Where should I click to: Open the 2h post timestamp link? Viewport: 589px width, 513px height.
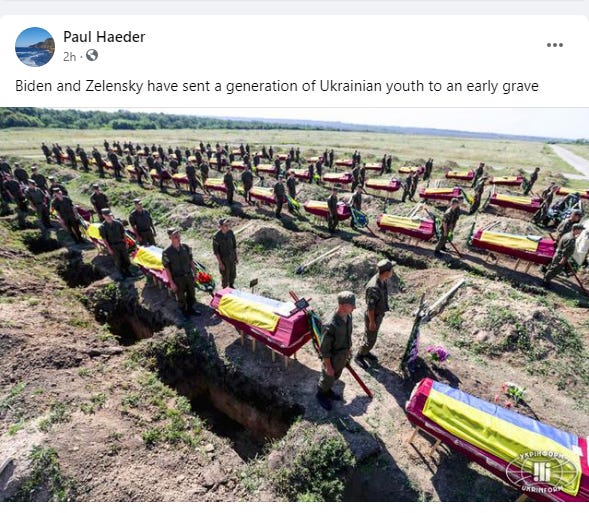coord(69,57)
